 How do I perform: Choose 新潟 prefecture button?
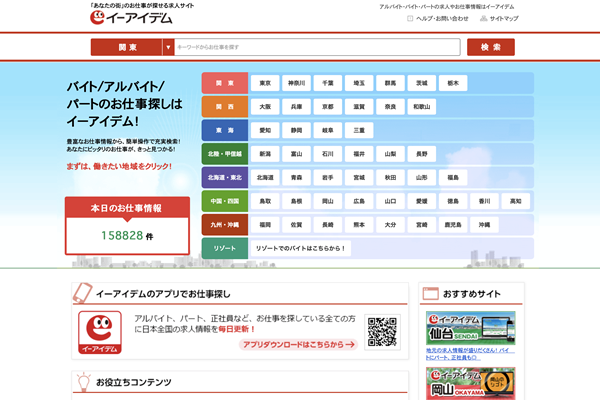[x=265, y=154]
